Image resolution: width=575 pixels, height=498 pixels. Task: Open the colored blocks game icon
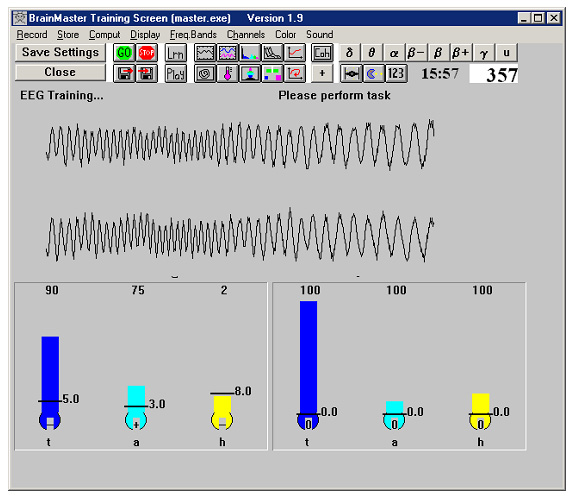[x=272, y=74]
